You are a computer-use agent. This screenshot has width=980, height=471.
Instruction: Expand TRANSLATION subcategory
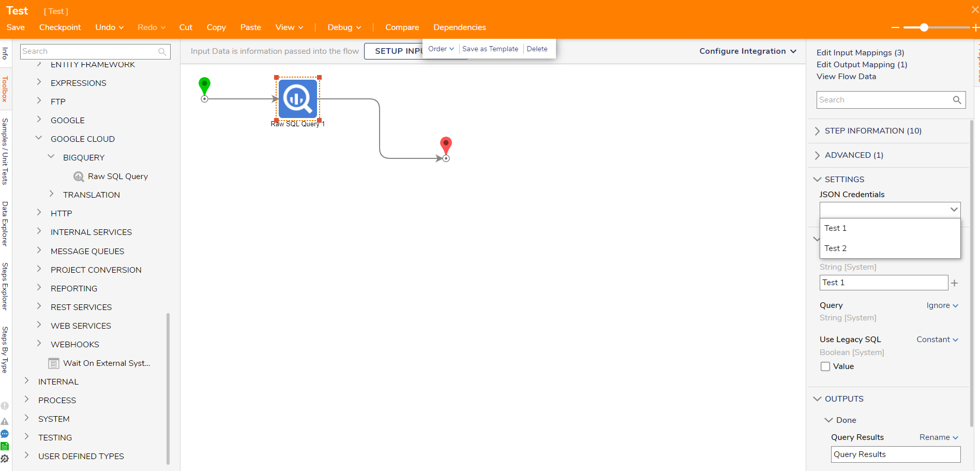pos(51,194)
